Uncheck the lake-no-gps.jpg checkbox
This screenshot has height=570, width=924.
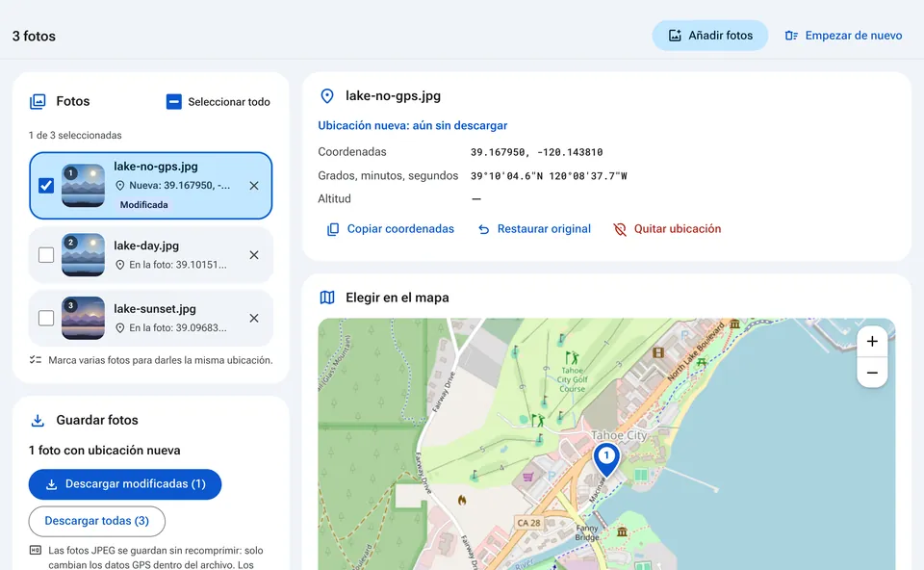pos(46,186)
